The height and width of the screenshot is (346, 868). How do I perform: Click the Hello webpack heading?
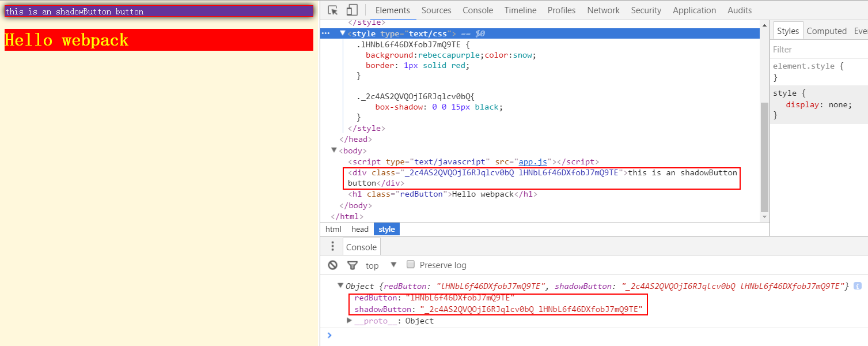click(x=158, y=40)
